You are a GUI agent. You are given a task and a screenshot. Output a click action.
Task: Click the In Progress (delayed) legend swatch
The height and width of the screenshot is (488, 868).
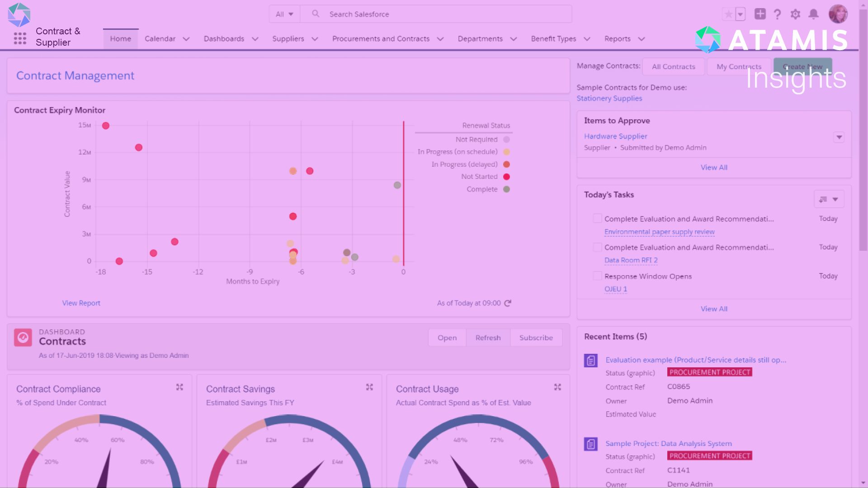click(506, 164)
